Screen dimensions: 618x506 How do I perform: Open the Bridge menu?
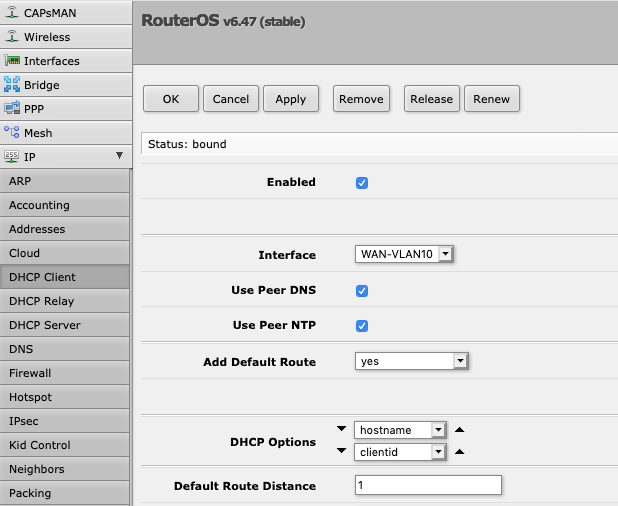[x=66, y=85]
